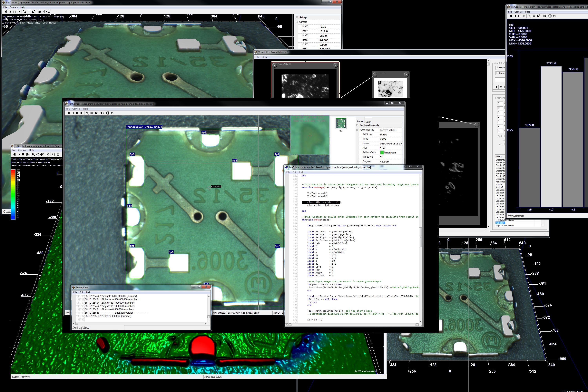Click the empty text field below the Coloriz… radio button
This screenshot has width=588, height=392.
click(500, 80)
